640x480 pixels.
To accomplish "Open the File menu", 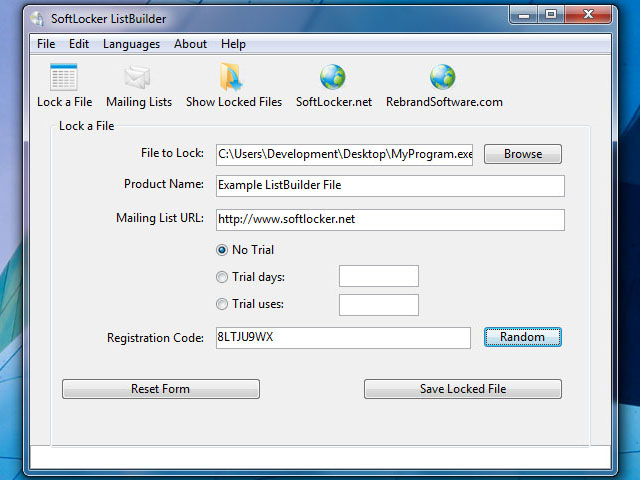I will pyautogui.click(x=46, y=44).
